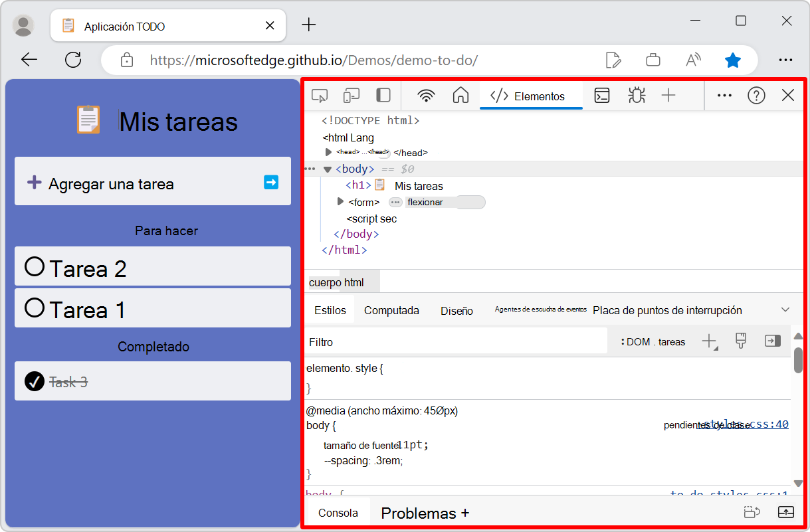Open the Consola tab
The height and width of the screenshot is (532, 810).
coord(338,512)
